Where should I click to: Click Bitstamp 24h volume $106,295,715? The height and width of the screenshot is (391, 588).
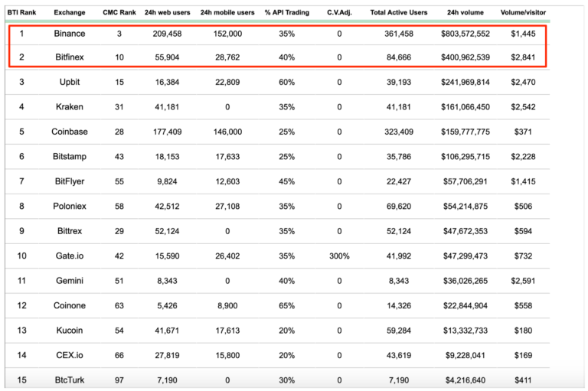click(x=465, y=157)
